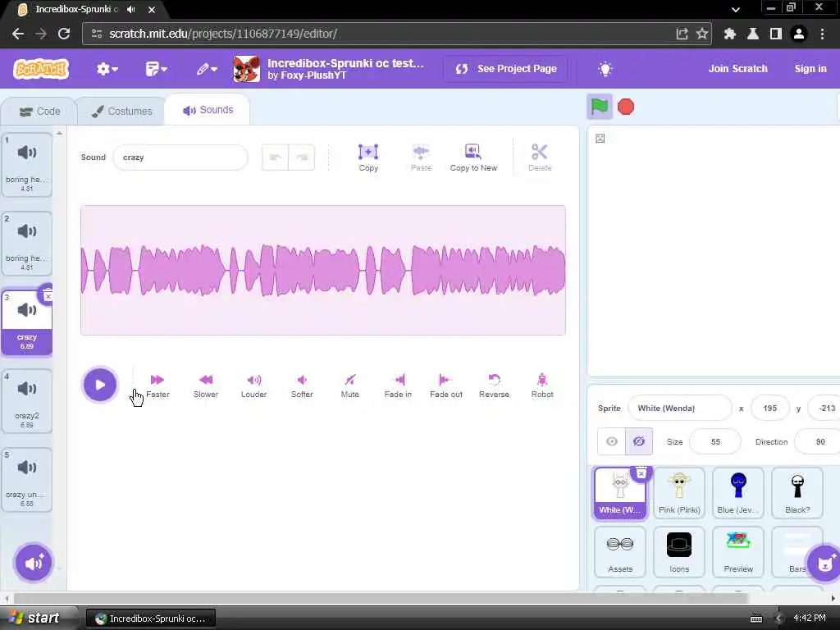Click Incredibox-Sprunki taskbar item

151,619
